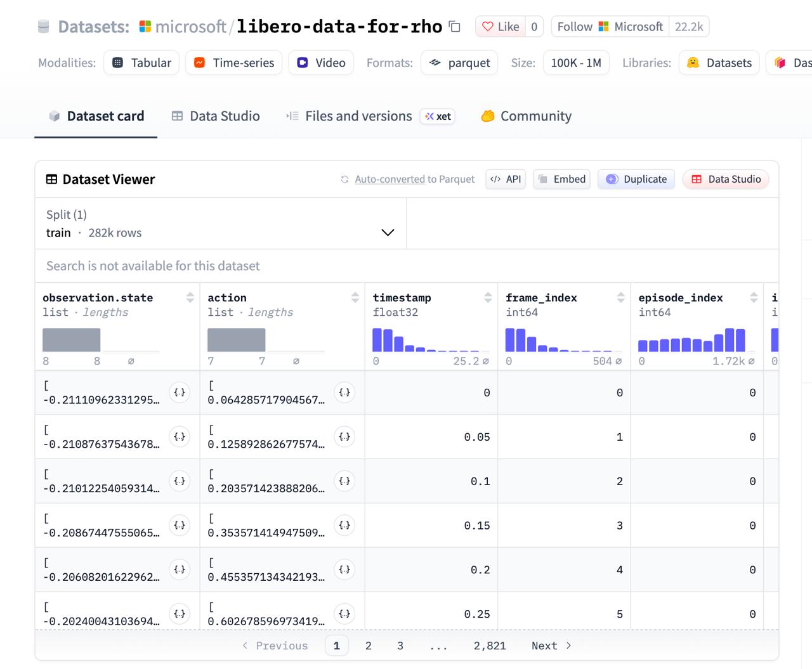Screen dimensions: 812x669
Task: Click the Like heart button
Action: pyautogui.click(x=501, y=27)
